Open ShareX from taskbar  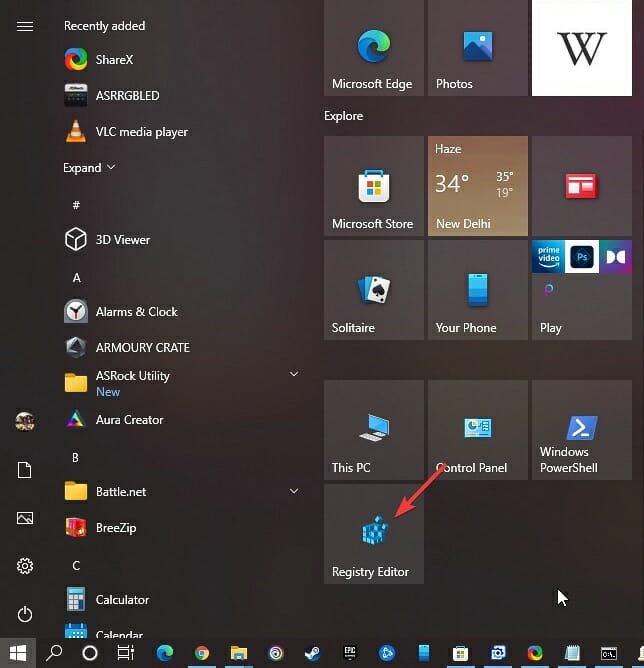(x=535, y=653)
